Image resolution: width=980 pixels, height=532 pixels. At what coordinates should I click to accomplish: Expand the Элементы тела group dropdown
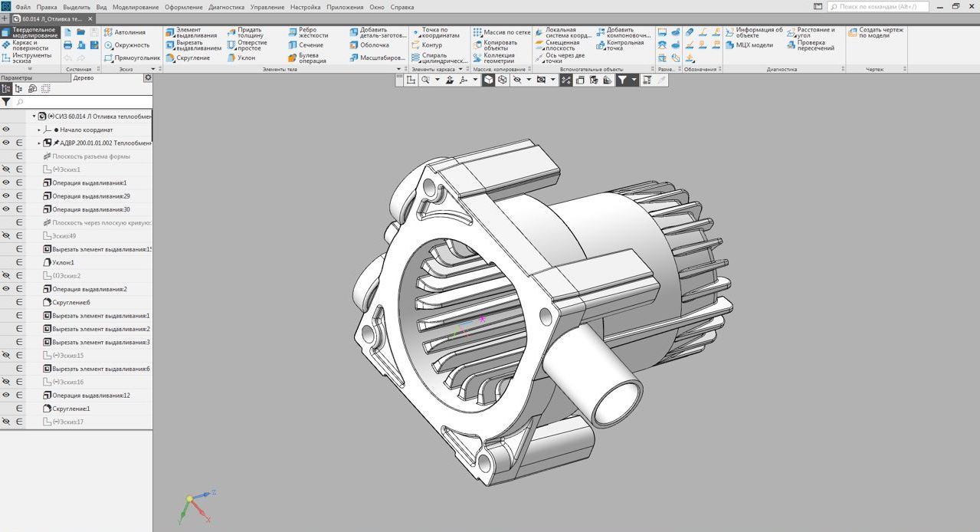tap(398, 69)
